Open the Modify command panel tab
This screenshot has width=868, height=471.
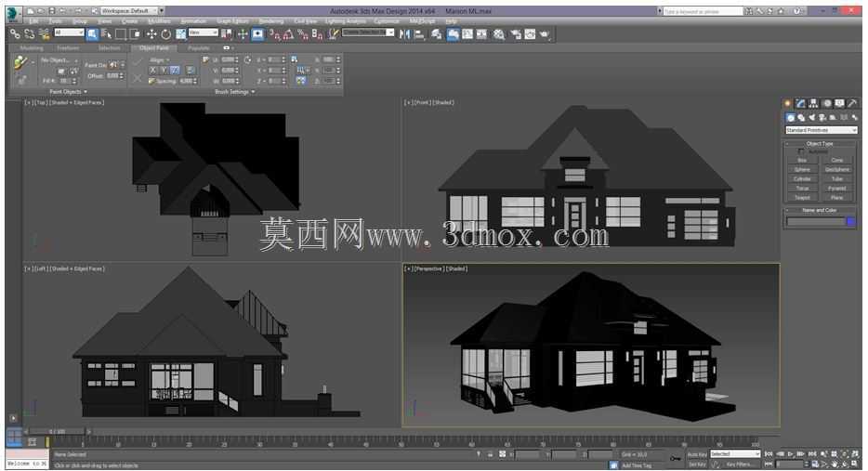[801, 103]
